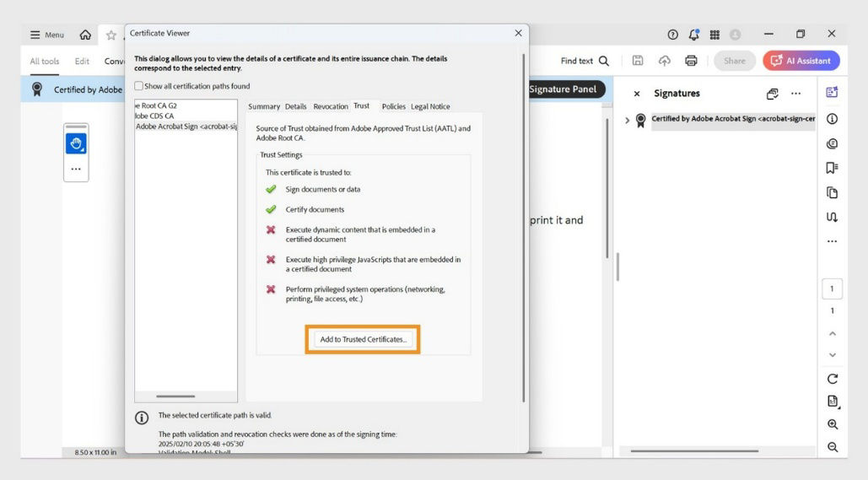This screenshot has width=868, height=480.
Task: Go to the previous page with up chevron
Action: (x=833, y=334)
